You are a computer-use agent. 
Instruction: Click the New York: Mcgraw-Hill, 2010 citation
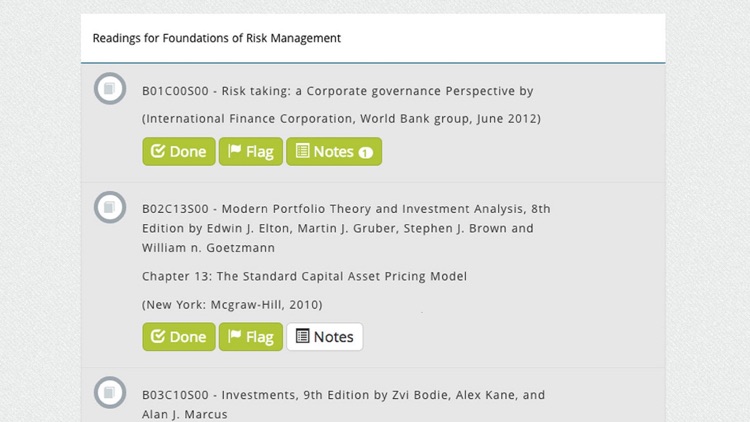pos(232,304)
